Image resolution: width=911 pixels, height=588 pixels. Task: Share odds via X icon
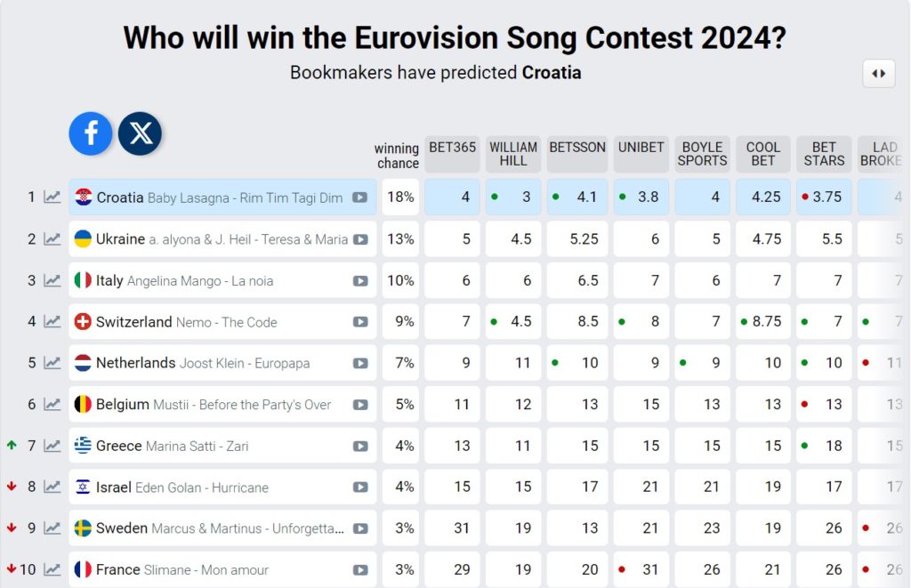140,133
